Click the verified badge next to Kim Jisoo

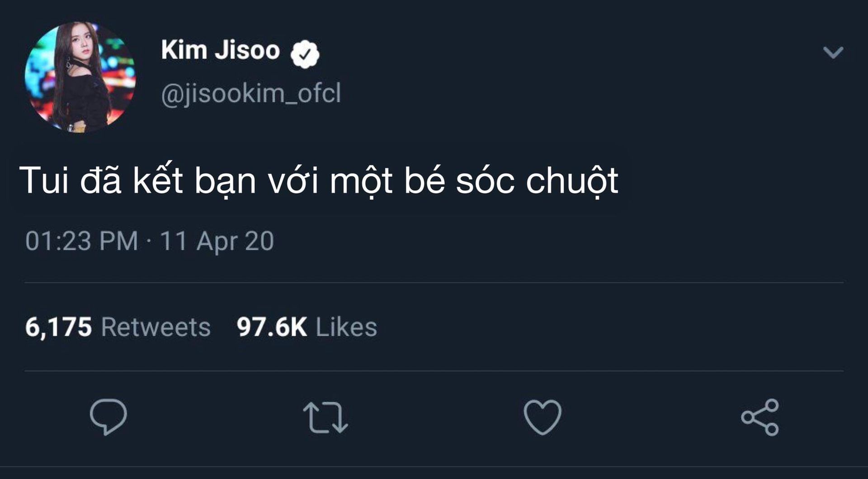[305, 54]
